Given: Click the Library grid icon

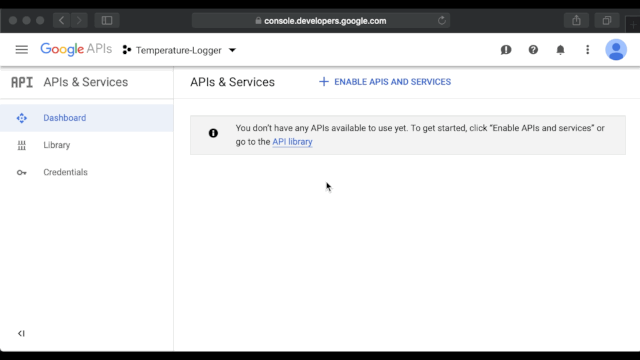Looking at the screenshot, I should (22, 145).
